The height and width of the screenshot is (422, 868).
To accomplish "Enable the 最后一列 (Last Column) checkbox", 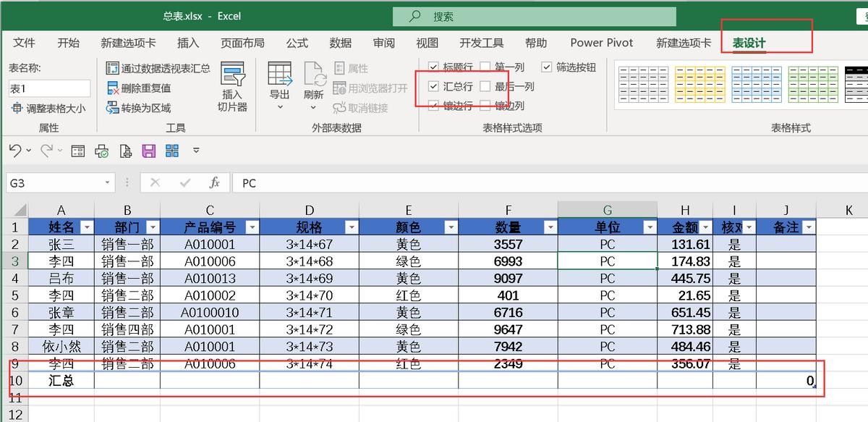I will click(x=485, y=86).
